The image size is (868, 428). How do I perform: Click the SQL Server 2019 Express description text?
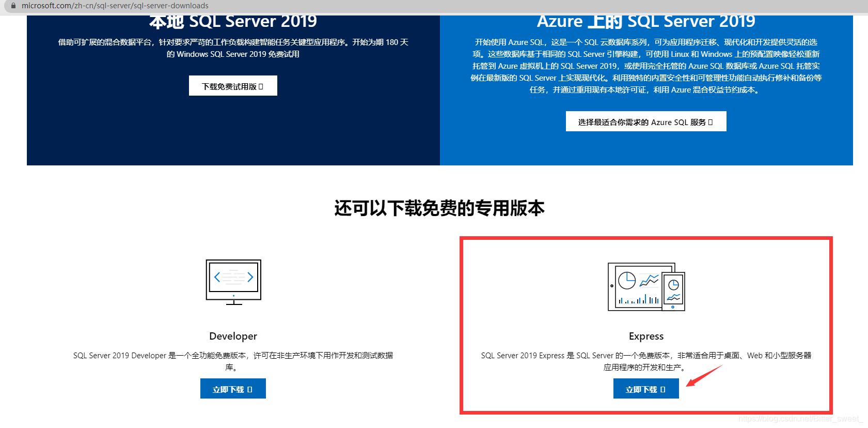(x=646, y=361)
